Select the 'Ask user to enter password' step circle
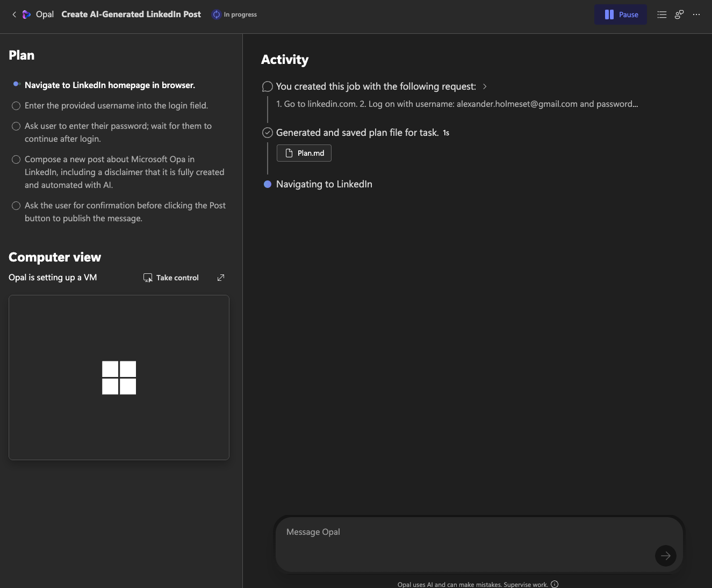Image resolution: width=712 pixels, height=588 pixels. 16,126
